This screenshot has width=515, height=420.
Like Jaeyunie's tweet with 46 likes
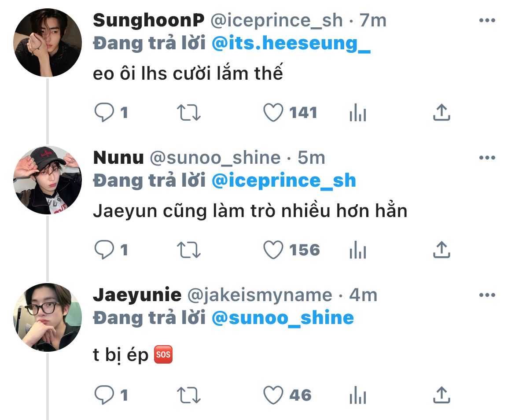[x=273, y=395]
